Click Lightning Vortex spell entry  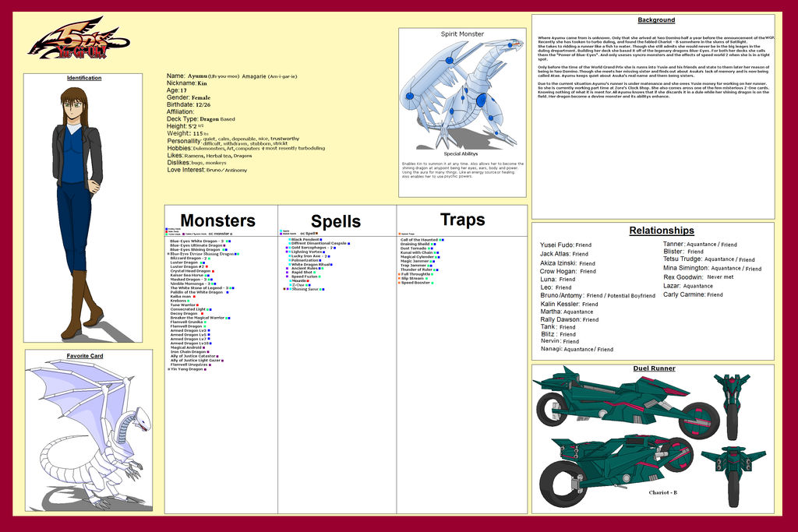[307, 252]
